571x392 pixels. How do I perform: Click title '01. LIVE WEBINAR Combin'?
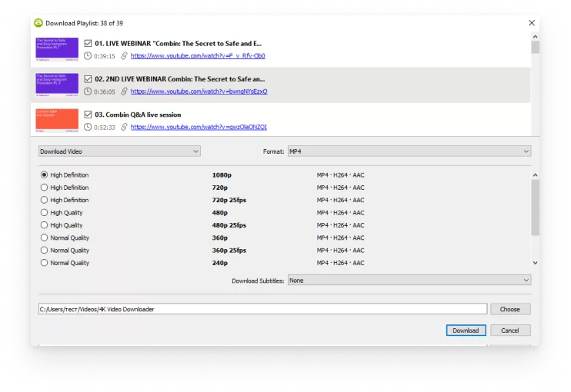tap(178, 43)
